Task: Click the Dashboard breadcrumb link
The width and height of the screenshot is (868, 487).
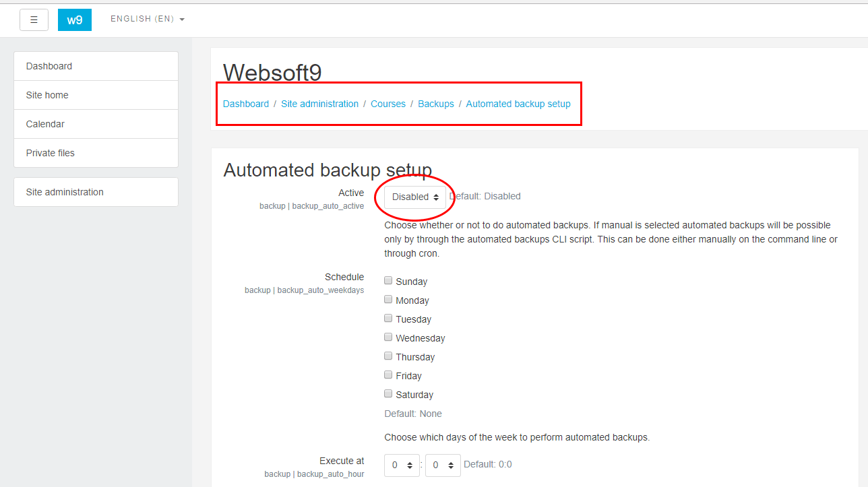Action: [x=246, y=104]
